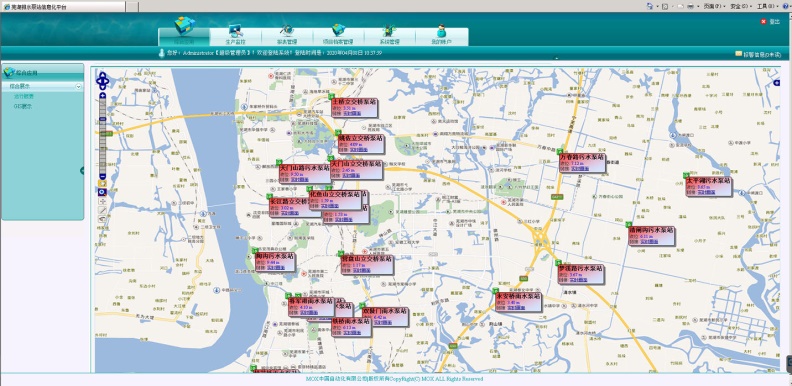Switch to the 生产监控 tab
792x386 pixels.
click(235, 35)
